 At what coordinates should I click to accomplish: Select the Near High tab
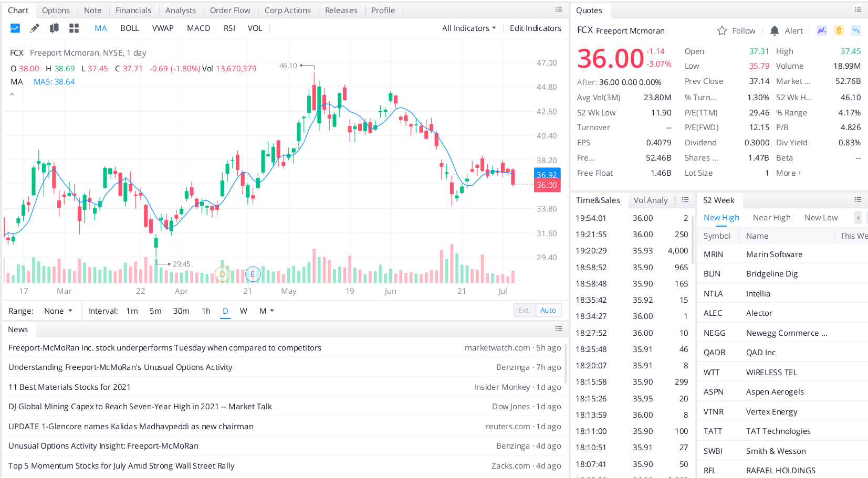pos(772,218)
